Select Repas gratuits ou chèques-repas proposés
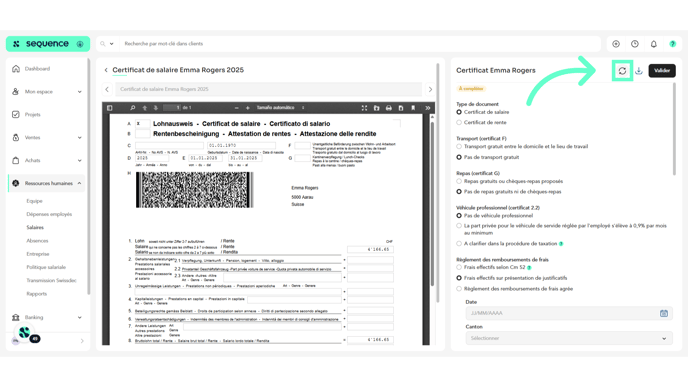 coord(459,181)
